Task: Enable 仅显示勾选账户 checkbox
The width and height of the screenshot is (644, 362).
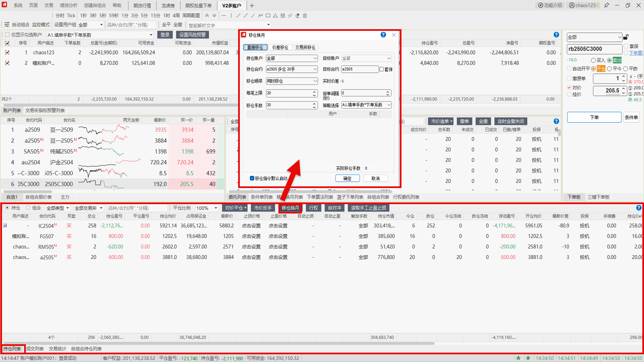Action: (x=7, y=35)
